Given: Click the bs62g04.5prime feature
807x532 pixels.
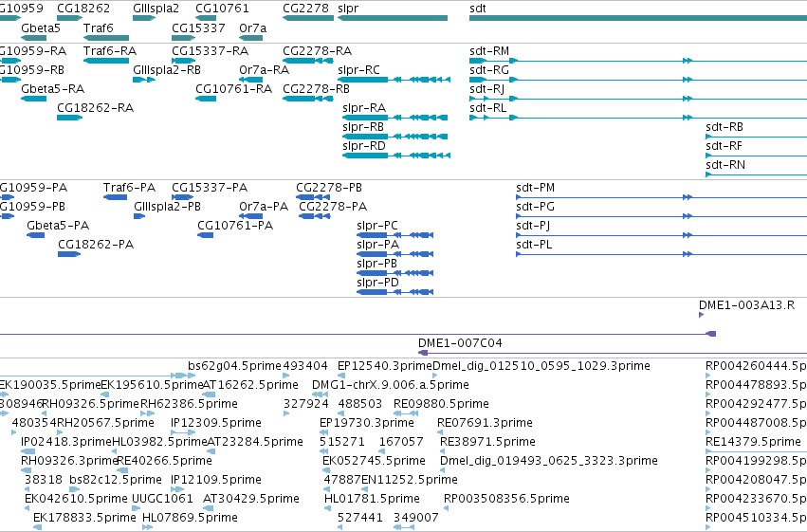Looking at the screenshot, I should (192, 376).
